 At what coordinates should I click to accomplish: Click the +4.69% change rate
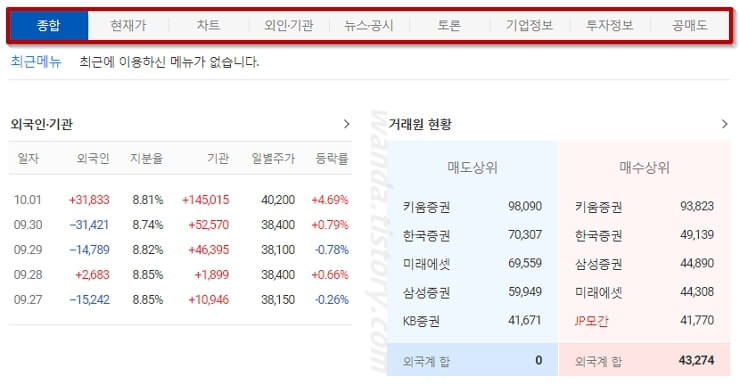330,200
